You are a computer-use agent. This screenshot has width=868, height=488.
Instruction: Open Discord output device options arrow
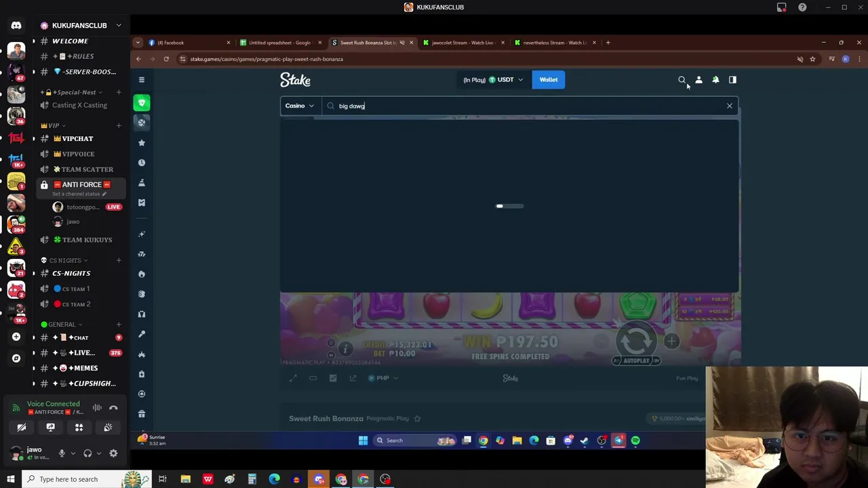click(98, 453)
